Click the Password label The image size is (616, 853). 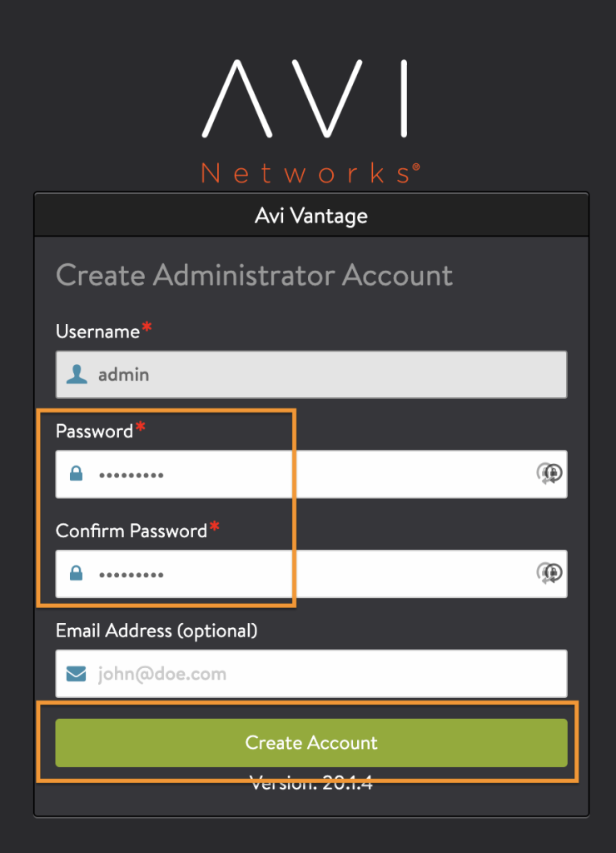[x=95, y=431]
